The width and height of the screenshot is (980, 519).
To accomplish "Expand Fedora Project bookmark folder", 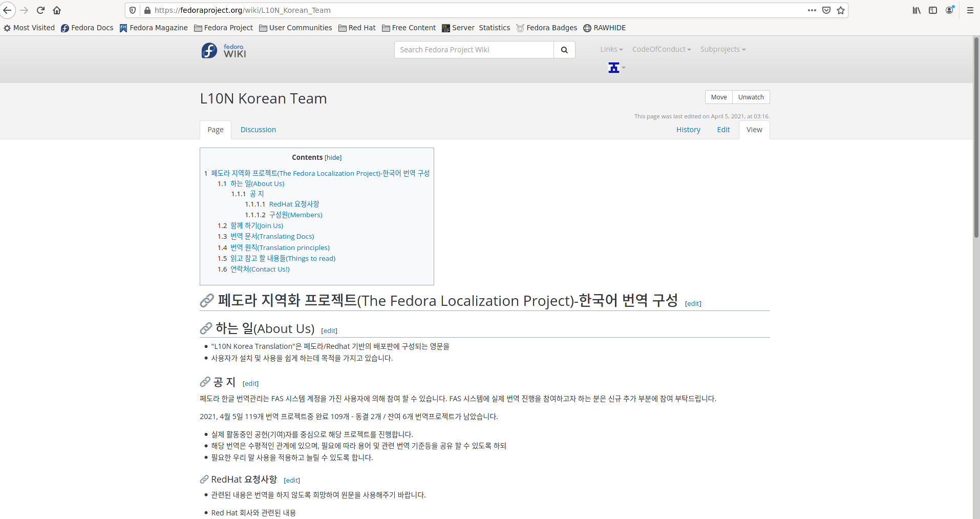I will [x=224, y=28].
